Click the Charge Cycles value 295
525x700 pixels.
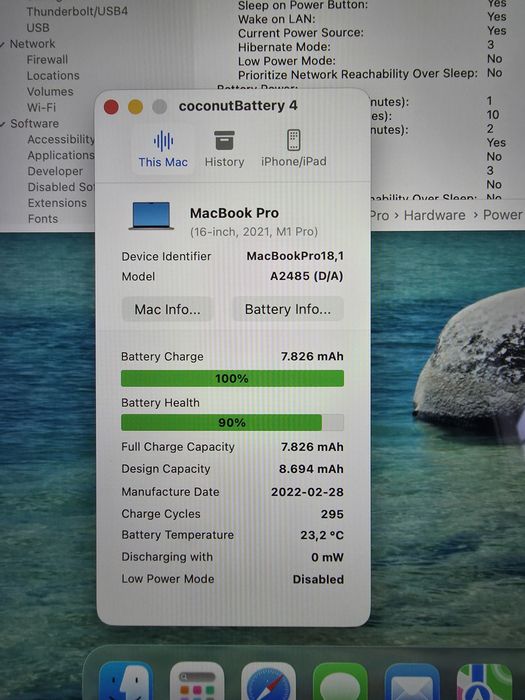pos(332,514)
